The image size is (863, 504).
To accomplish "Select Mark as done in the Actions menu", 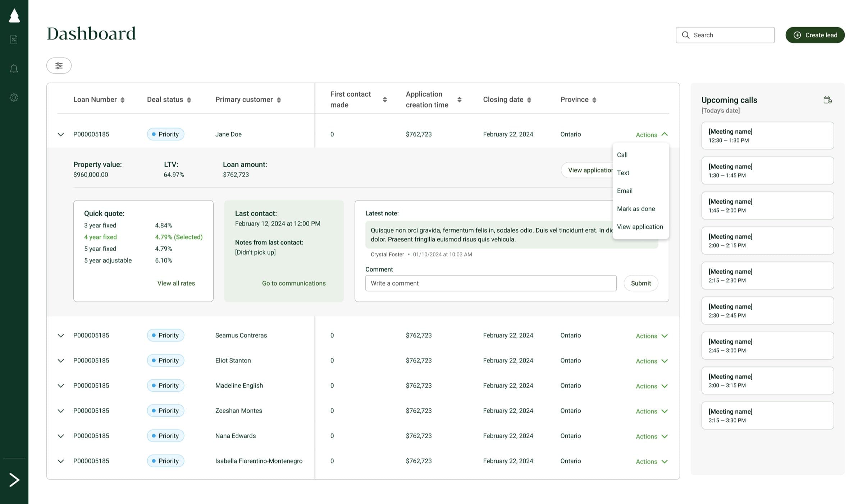I will pyautogui.click(x=636, y=209).
